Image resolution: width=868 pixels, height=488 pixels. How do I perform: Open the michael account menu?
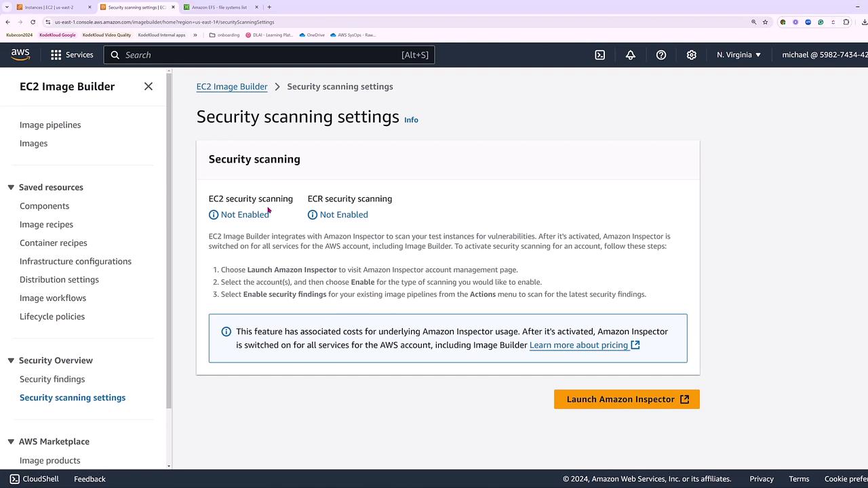tap(825, 55)
